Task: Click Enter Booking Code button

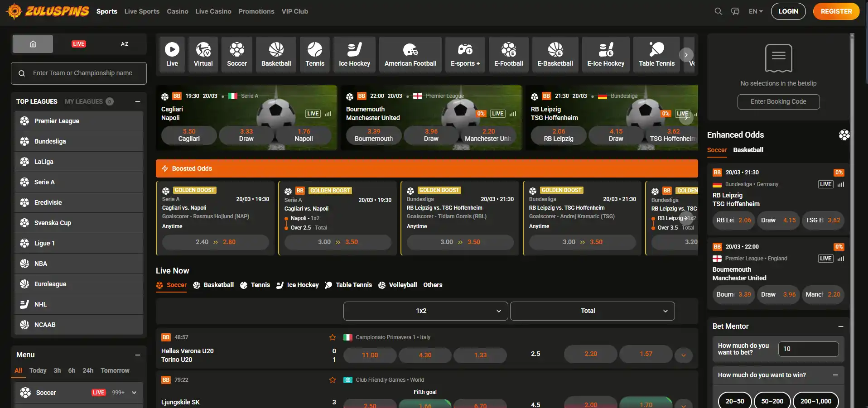Action: point(778,102)
